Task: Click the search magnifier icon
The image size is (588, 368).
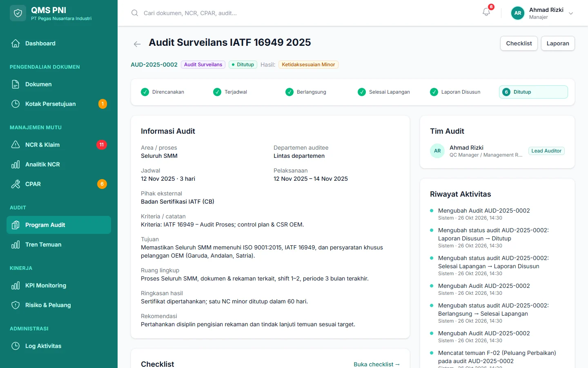Action: click(x=135, y=13)
